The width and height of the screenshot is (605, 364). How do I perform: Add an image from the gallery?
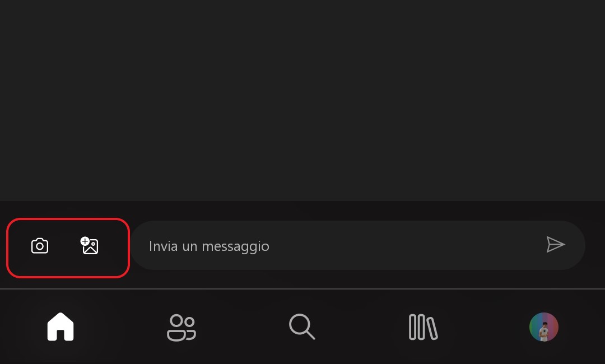[90, 246]
